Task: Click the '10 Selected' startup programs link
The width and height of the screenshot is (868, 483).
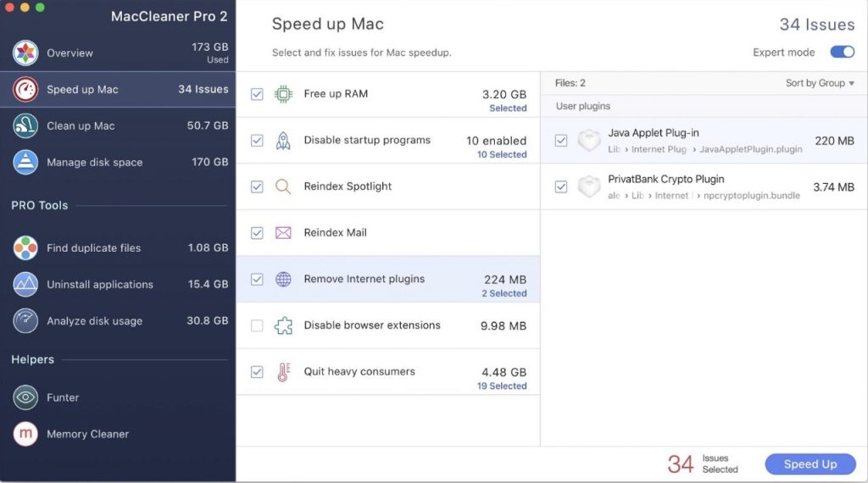Action: [502, 155]
